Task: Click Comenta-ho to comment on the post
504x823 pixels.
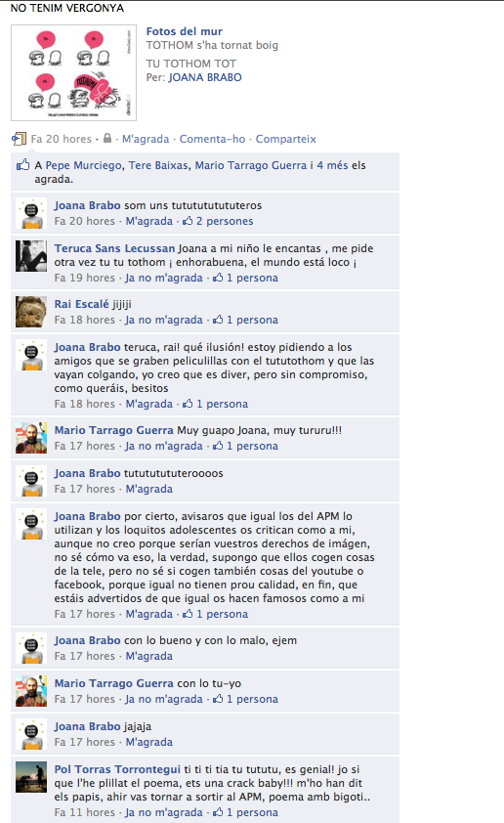Action: click(212, 139)
